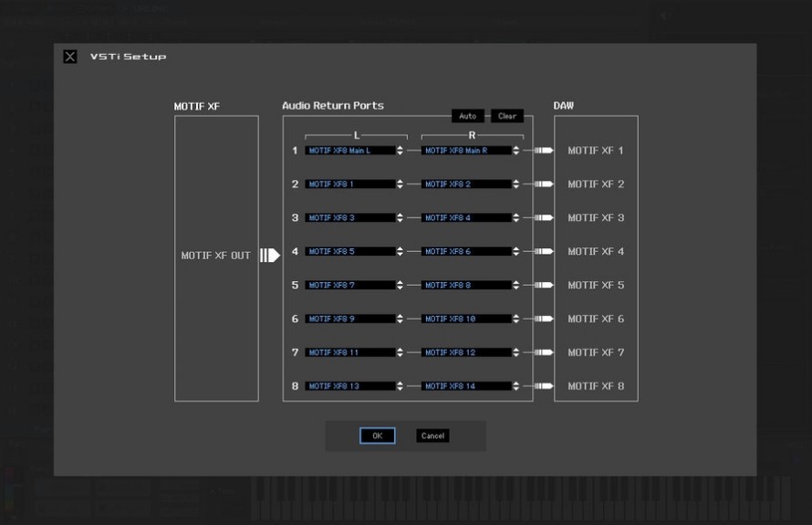This screenshot has width=812, height=525.
Task: Close the VSTi Setup dialog with X icon
Action: [70, 57]
